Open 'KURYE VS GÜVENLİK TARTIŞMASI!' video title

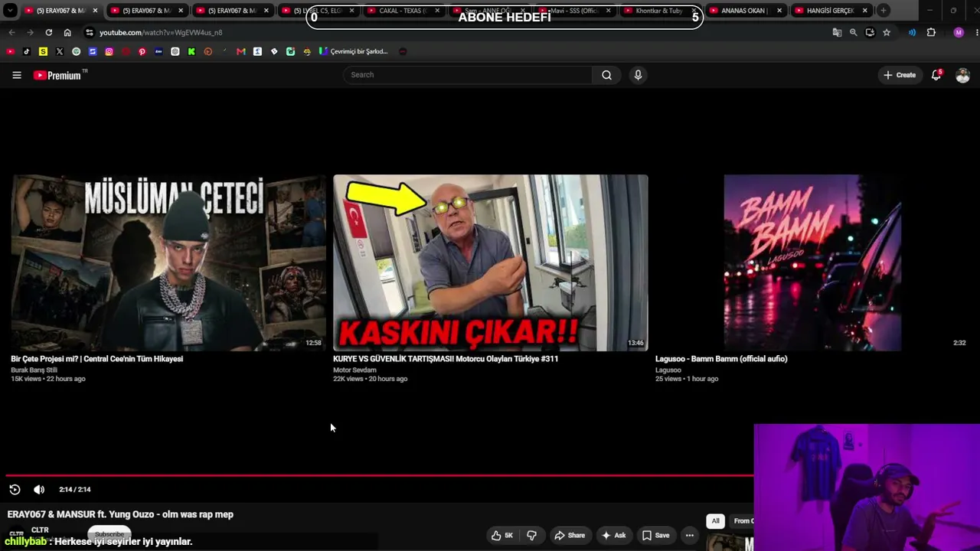[446, 359]
